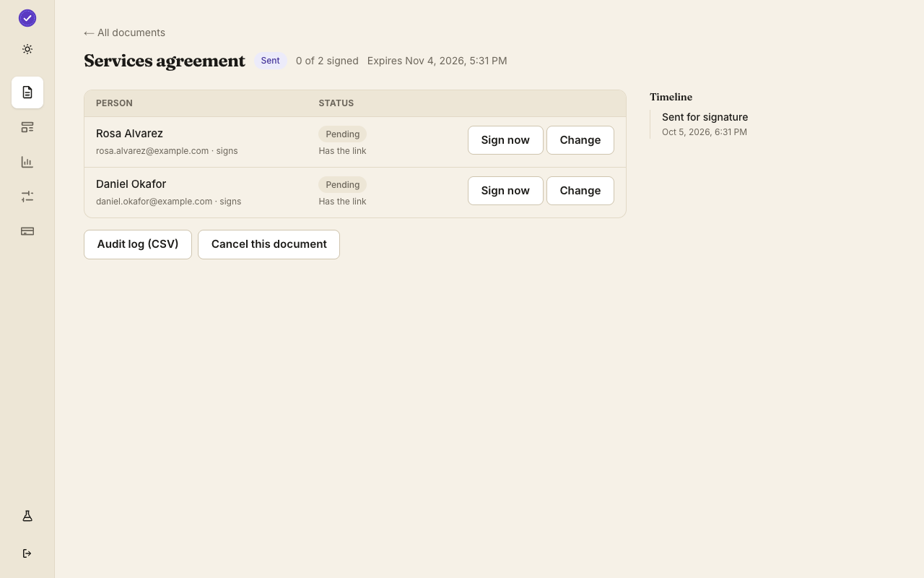Open the credit card billing icon

point(27,231)
